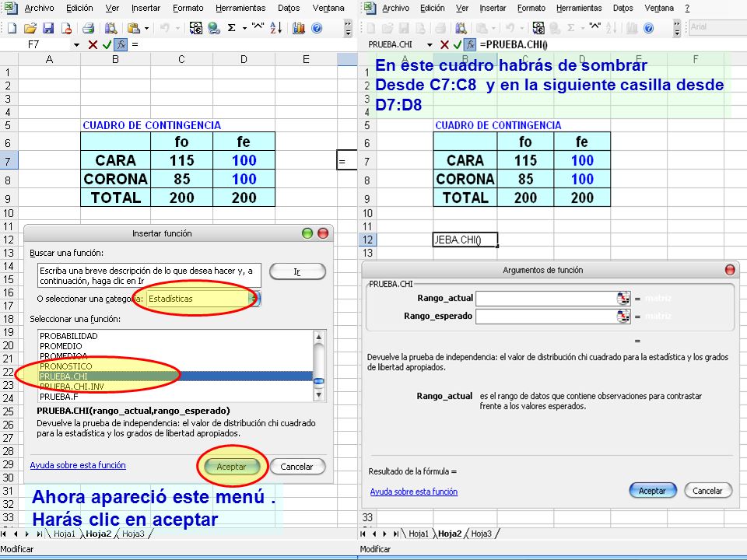Launch the Chart Wizard in left toolbar
Screen dimensions: 747x560
click(299, 28)
